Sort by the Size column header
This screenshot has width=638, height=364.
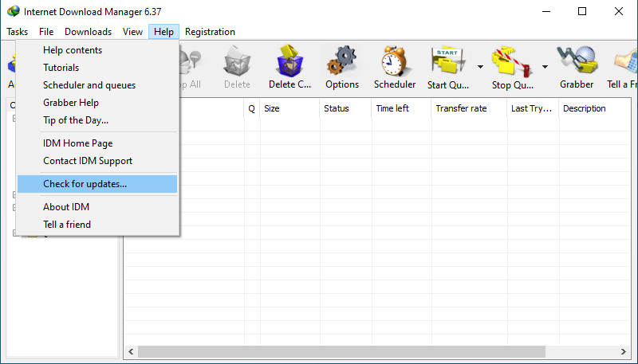(x=289, y=108)
